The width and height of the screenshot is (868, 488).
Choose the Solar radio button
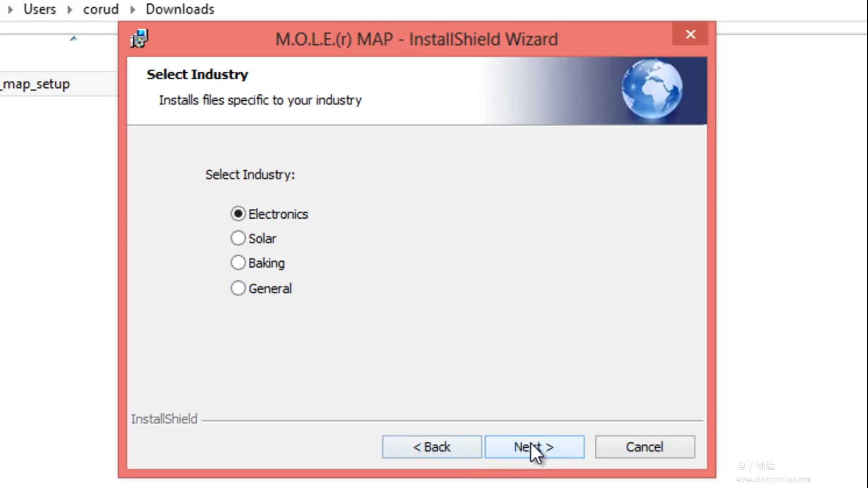click(x=253, y=238)
